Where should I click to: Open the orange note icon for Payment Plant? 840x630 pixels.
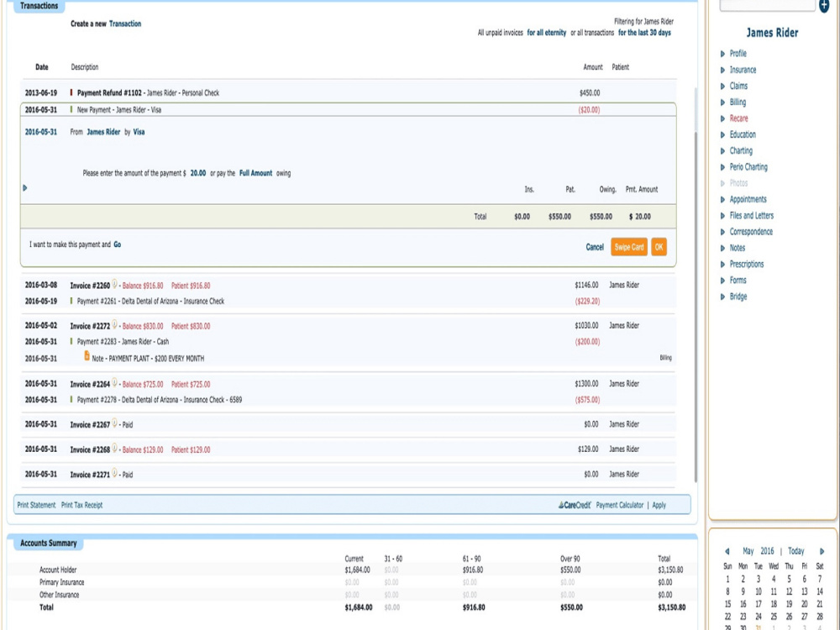(87, 356)
